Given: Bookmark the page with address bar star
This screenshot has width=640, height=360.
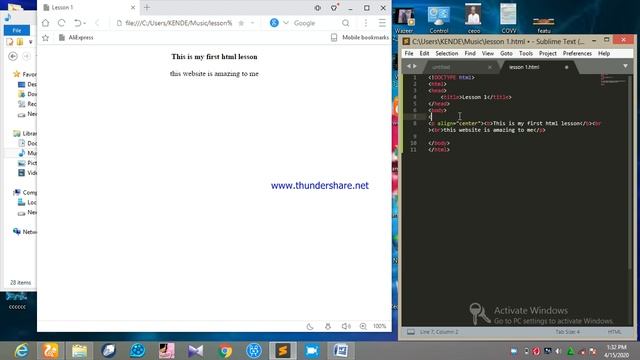Looking at the screenshot, I should click(241, 23).
